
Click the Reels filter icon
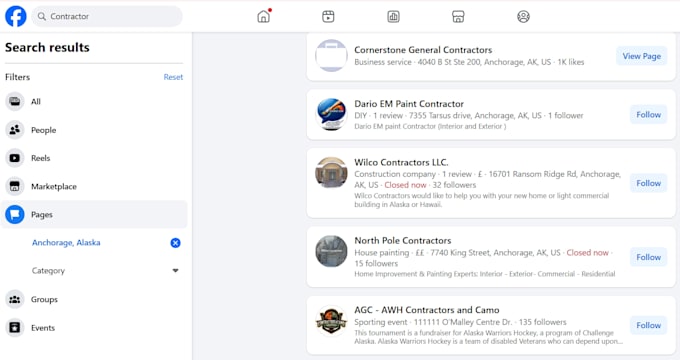(x=15, y=158)
